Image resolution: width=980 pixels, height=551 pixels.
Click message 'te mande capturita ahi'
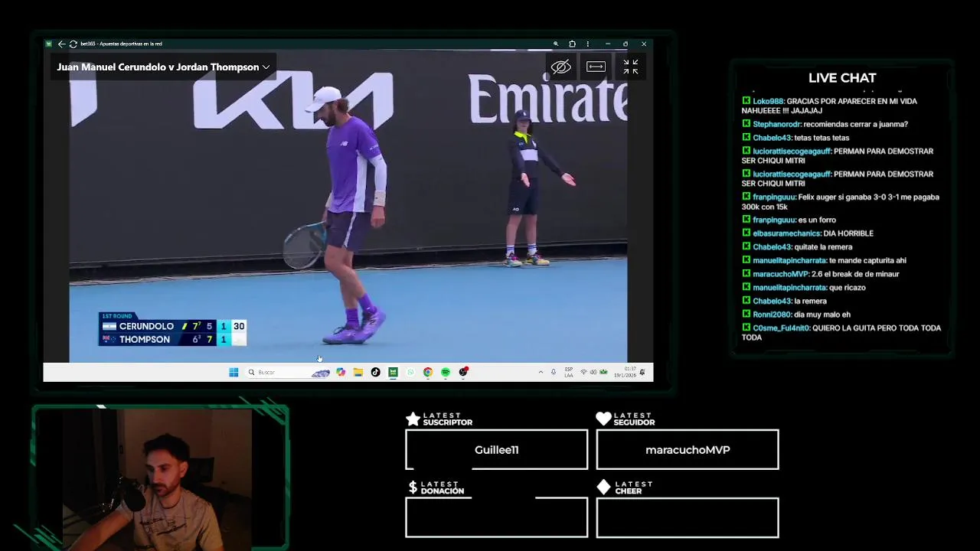[867, 261]
